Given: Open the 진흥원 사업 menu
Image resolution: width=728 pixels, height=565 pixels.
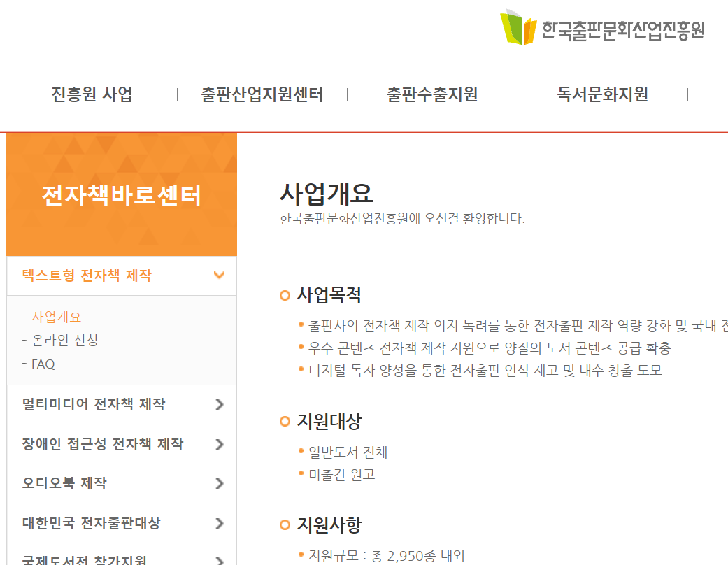Looking at the screenshot, I should coord(92,94).
